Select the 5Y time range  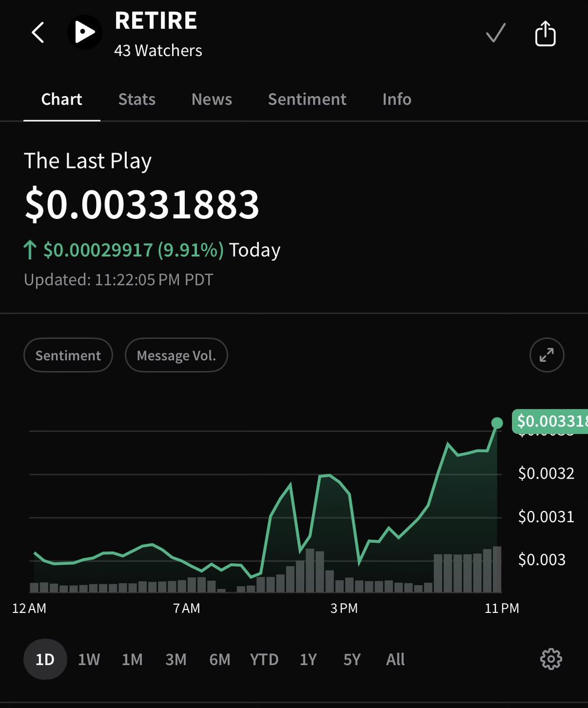352,659
